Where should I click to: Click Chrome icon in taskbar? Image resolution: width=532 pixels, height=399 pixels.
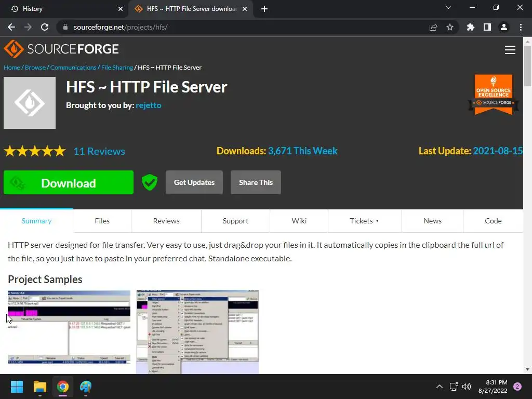tap(63, 387)
